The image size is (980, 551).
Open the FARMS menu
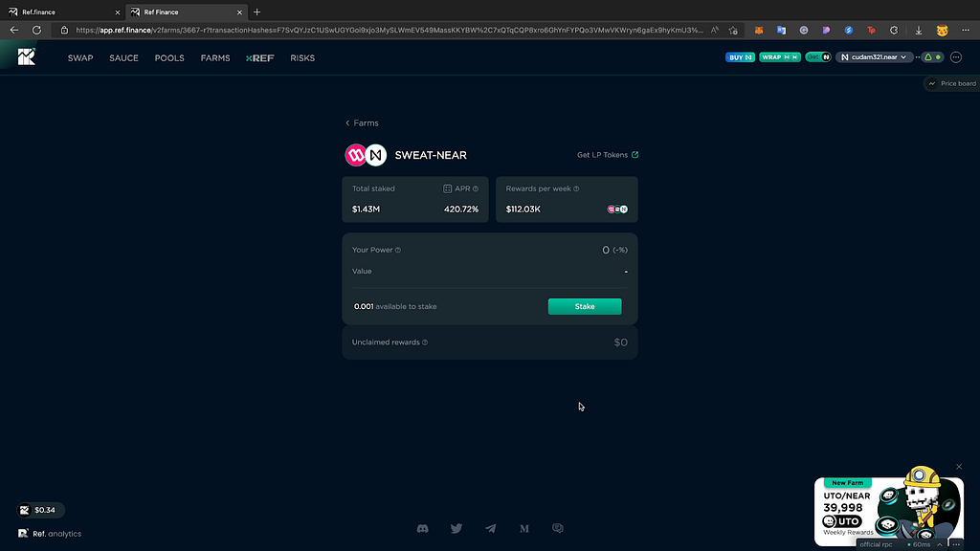coord(215,58)
